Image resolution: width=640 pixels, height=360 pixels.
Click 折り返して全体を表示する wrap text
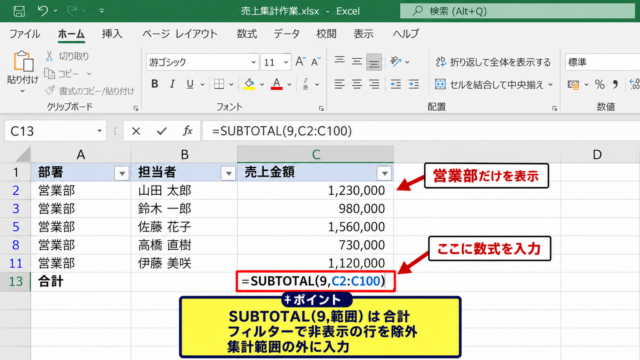[x=493, y=62]
